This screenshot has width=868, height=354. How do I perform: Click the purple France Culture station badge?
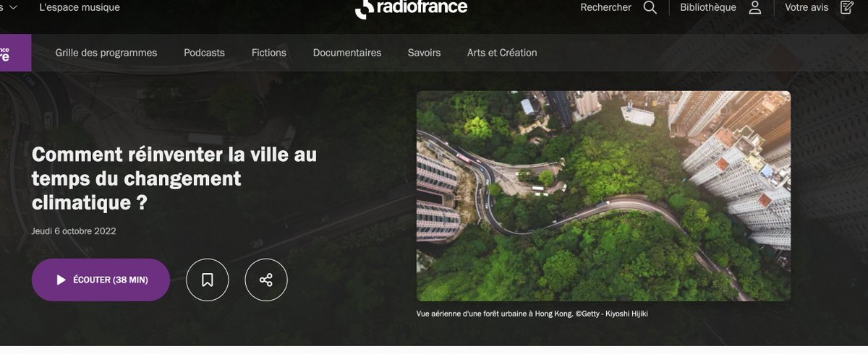15,52
